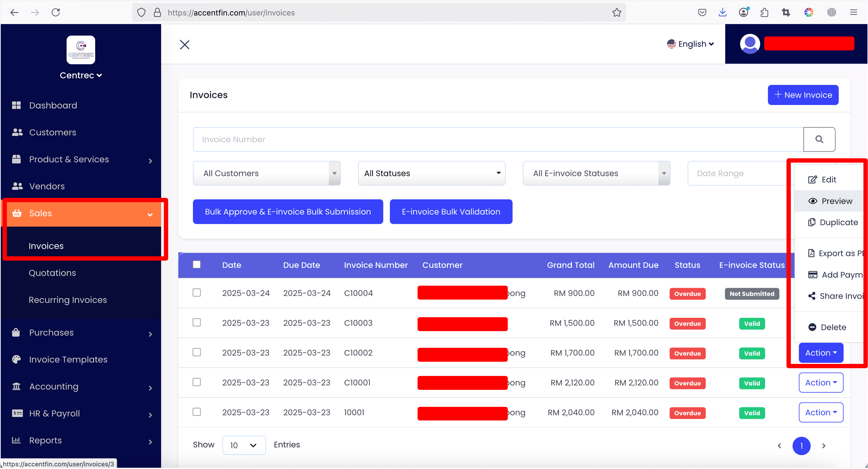Toggle the select-all checkbox in table header

point(197,264)
